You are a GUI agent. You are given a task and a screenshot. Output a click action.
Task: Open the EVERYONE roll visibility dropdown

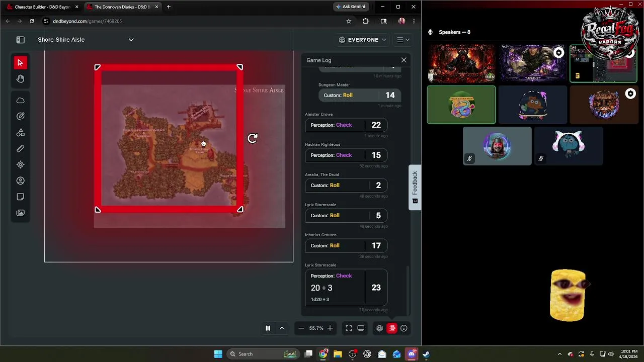click(x=363, y=40)
